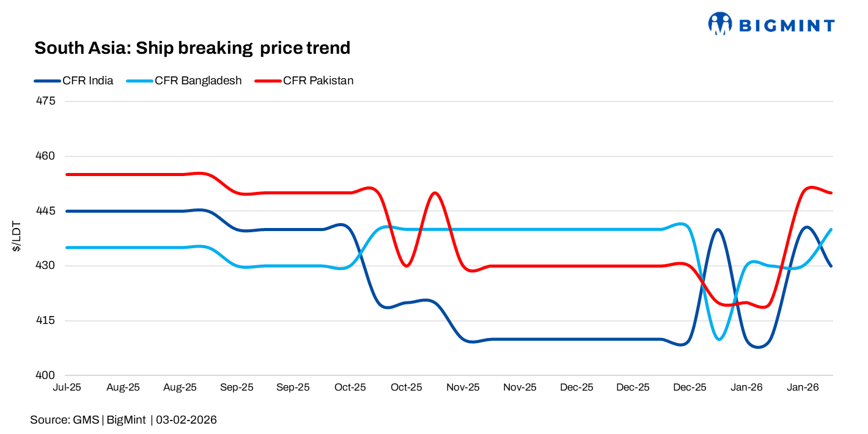Click the dark blue CFR India legend swatch
The width and height of the screenshot is (868, 434).
pyautogui.click(x=48, y=81)
